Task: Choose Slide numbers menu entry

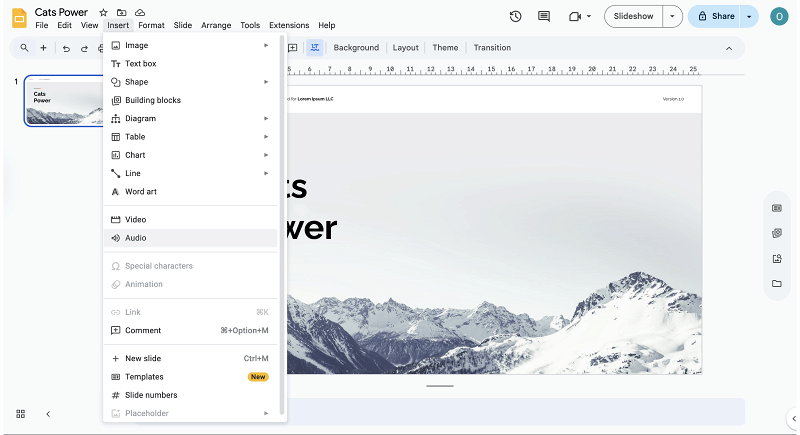Action: [190, 395]
